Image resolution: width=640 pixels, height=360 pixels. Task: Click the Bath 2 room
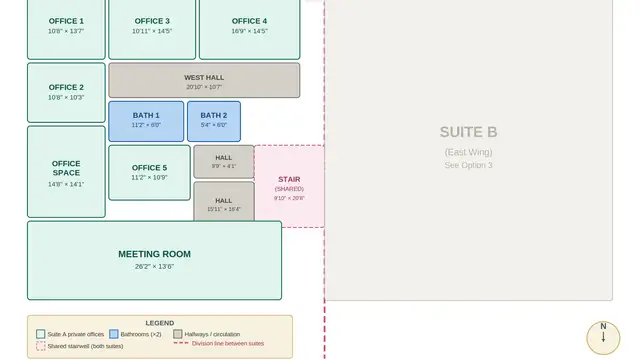(214, 122)
